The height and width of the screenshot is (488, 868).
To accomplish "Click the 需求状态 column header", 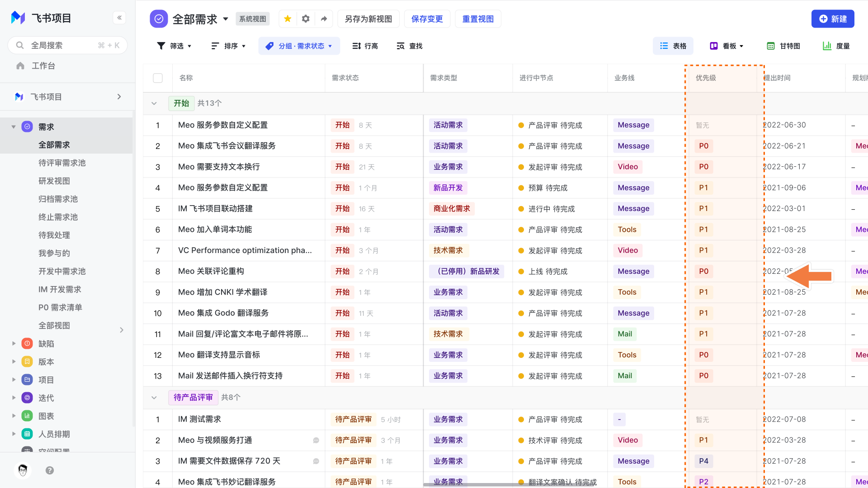I will point(345,78).
